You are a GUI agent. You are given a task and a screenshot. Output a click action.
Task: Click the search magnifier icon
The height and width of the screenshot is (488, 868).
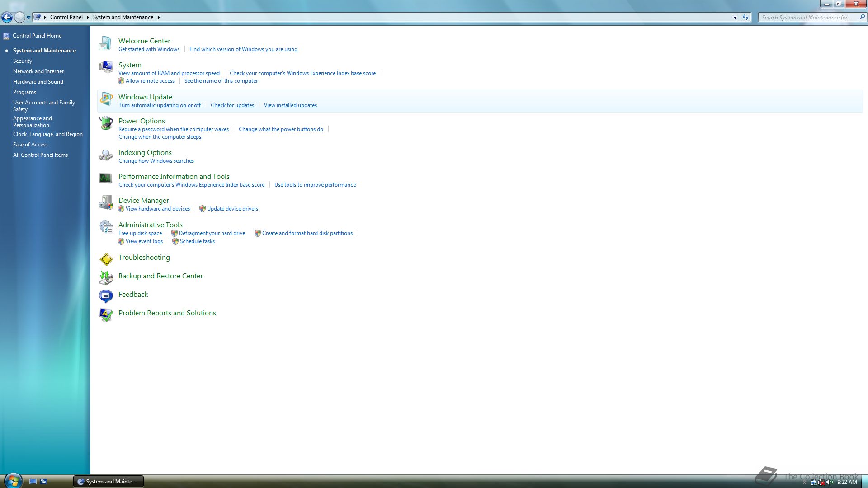coord(862,17)
